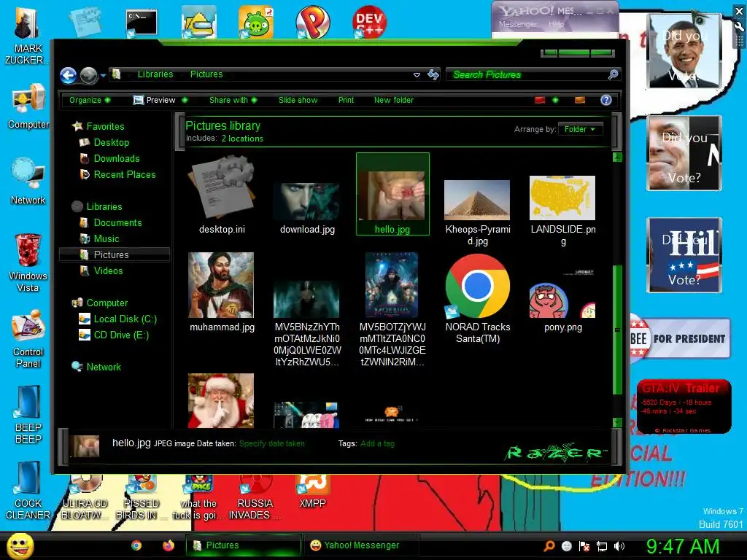Viewport: 747px width, 560px height.
Task: Click the Preview toolbar button
Action: pyautogui.click(x=155, y=100)
